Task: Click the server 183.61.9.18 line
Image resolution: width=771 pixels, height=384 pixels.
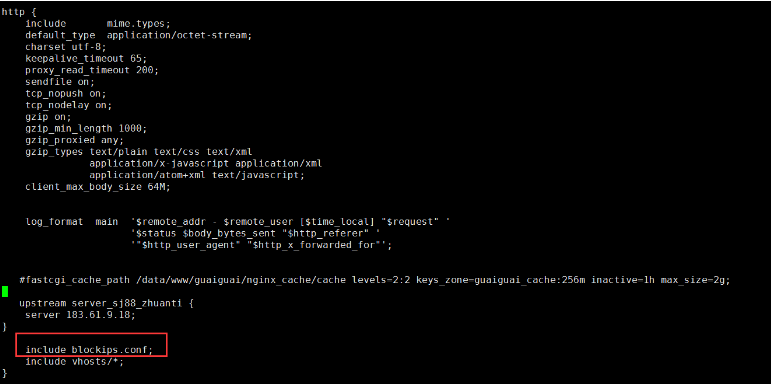Action: [x=80, y=315]
